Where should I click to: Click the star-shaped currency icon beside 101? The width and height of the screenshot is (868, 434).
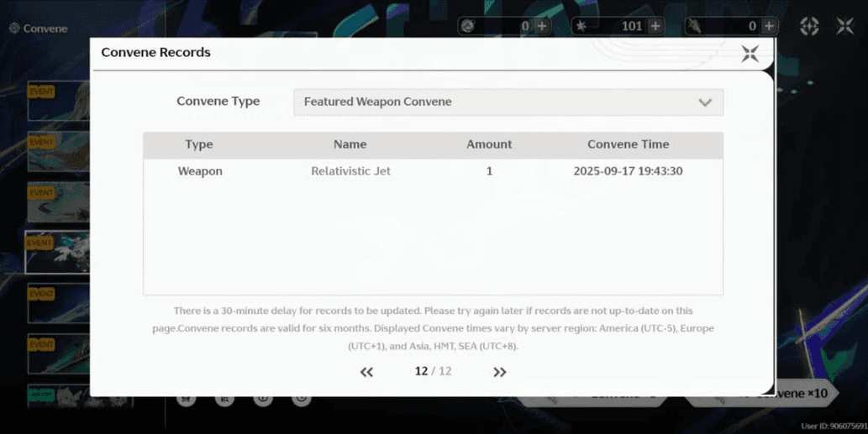pyautogui.click(x=581, y=26)
